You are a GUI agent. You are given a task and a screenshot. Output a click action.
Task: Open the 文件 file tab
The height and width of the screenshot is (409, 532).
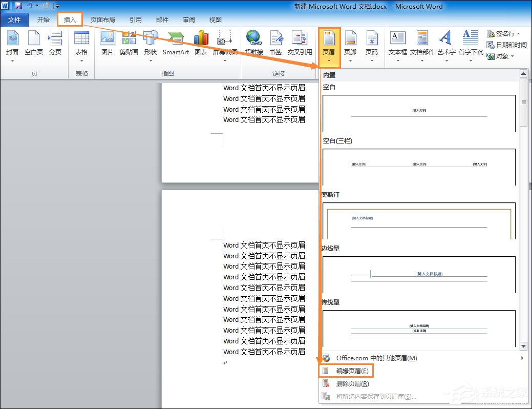14,20
